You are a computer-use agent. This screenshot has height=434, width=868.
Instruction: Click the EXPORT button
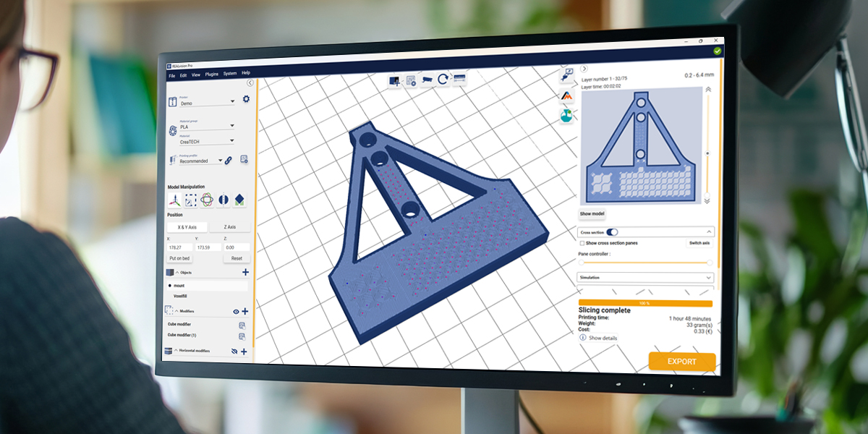tap(681, 362)
